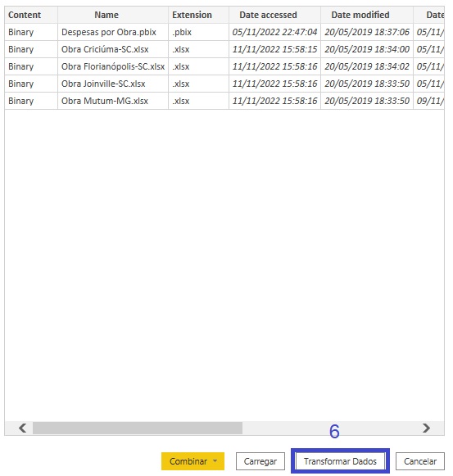Cancel the dialog with Cancelar
This screenshot has width=453, height=476.
coord(420,461)
